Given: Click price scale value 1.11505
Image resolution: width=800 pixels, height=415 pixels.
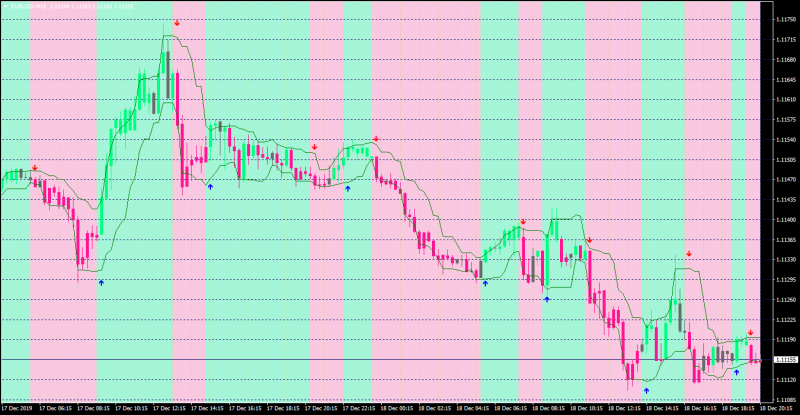Looking at the screenshot, I should coord(786,160).
